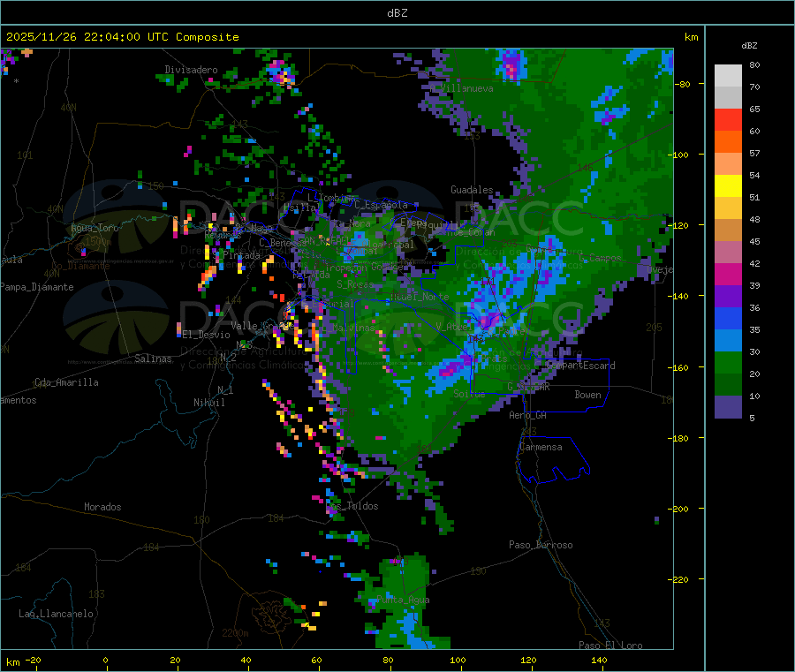Click the 140 km horizontal axis tick label
This screenshot has width=795, height=672.
(x=599, y=660)
